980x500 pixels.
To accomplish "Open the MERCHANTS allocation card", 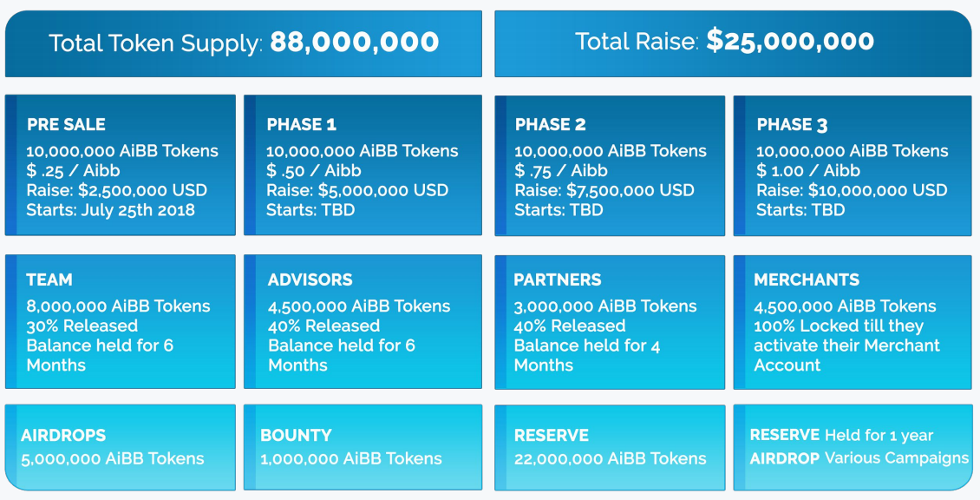I will (x=853, y=322).
